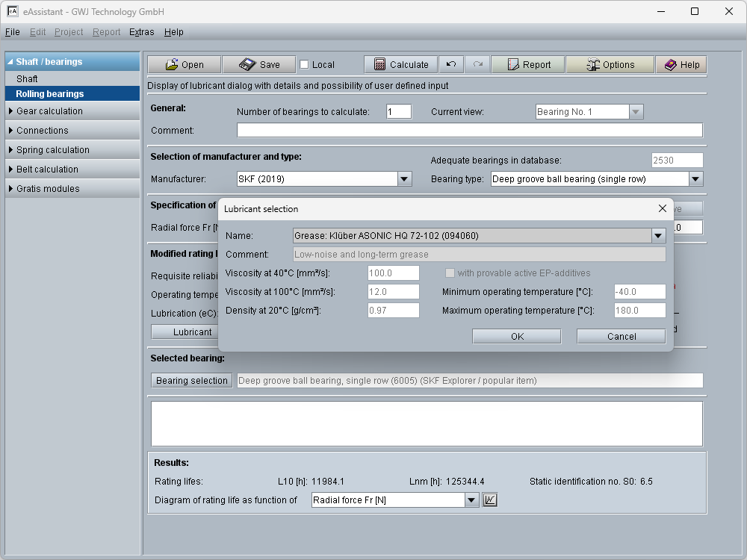Show rating life diagram chart icon
Image resolution: width=747 pixels, height=560 pixels.
490,500
